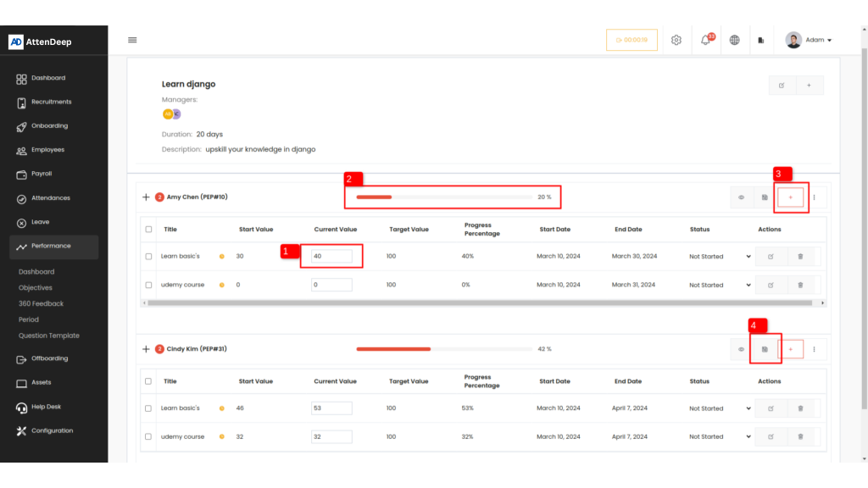Check the Learn basic's checkbox under Amy Chen
This screenshot has width=868, height=488.
[x=148, y=256]
